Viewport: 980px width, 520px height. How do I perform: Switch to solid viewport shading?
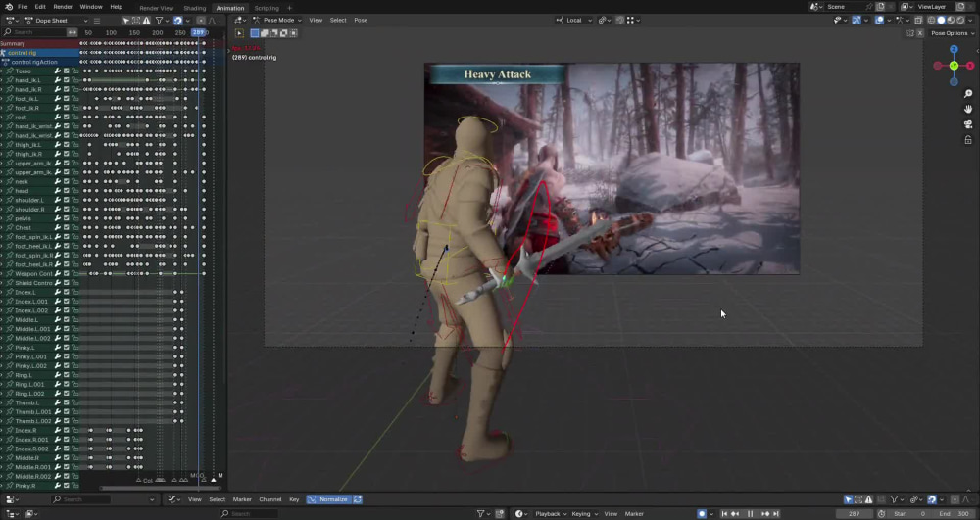pyautogui.click(x=941, y=21)
